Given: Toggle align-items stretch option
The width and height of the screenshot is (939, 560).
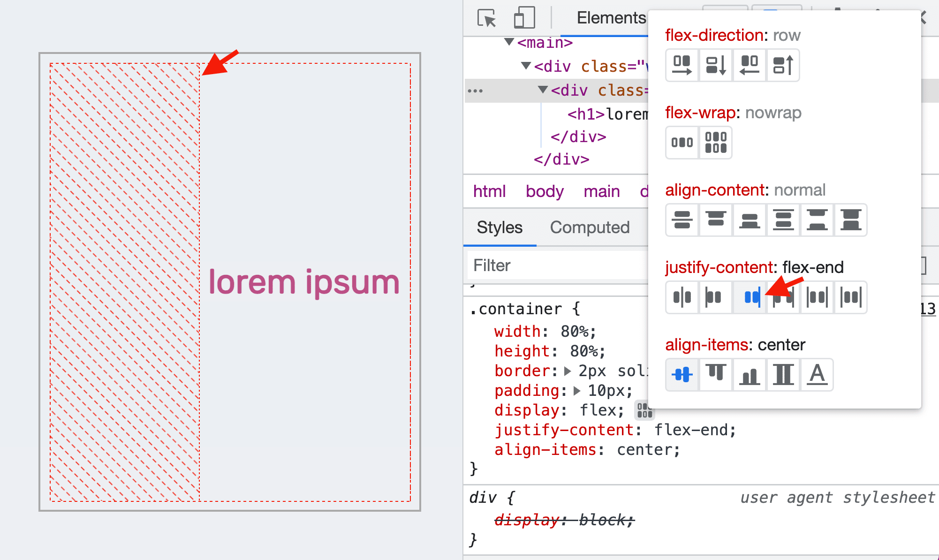Looking at the screenshot, I should coord(783,375).
